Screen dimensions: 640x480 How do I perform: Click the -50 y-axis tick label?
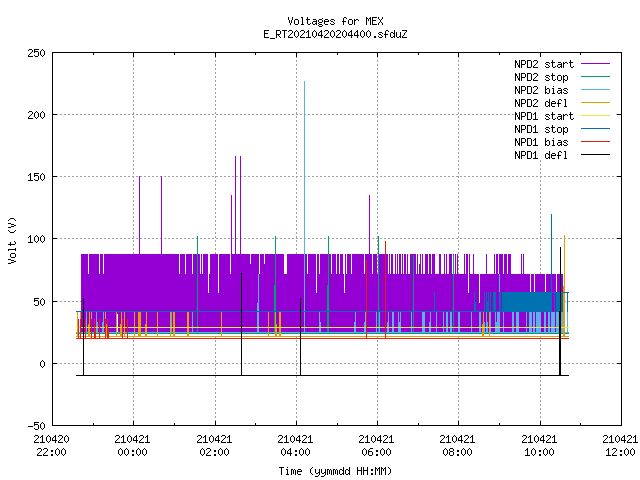pos(36,426)
